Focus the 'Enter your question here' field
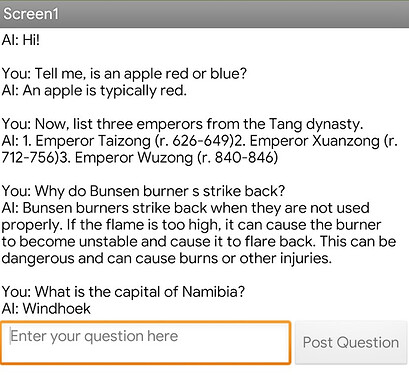This screenshot has height=375, width=409. click(x=145, y=343)
